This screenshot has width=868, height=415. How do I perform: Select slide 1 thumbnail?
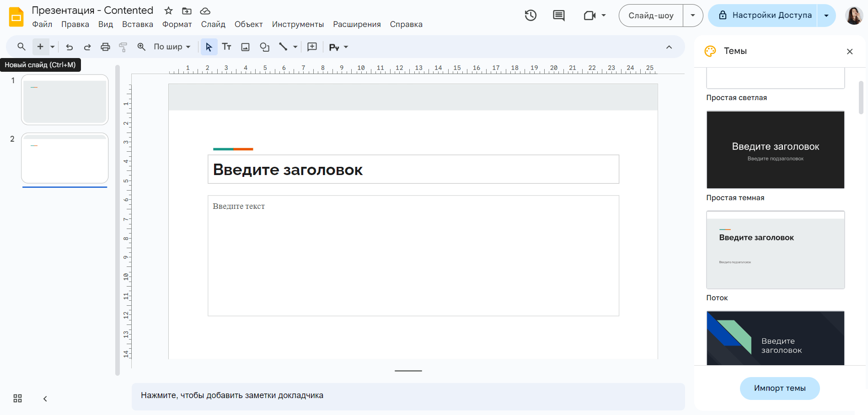[x=65, y=100]
